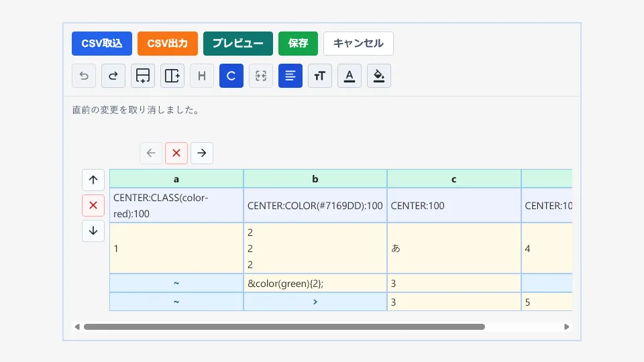The height and width of the screenshot is (362, 644).
Task: Delete the column with the red X above the table
Action: [x=176, y=153]
